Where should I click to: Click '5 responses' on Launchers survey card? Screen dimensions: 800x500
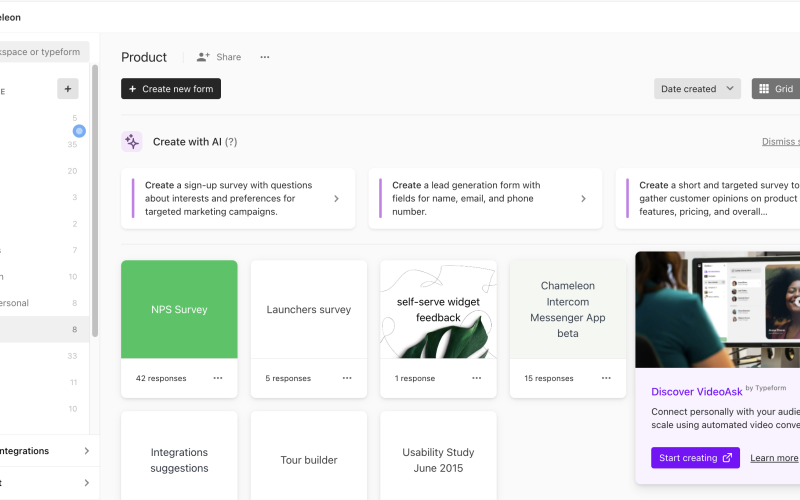point(288,379)
